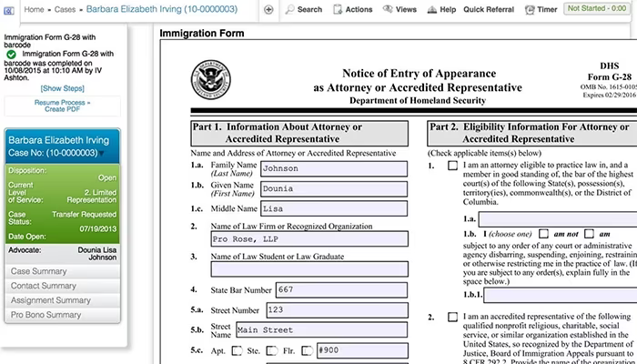Click the Law Student or Graduate field
The height and width of the screenshot is (364, 637).
[309, 269]
